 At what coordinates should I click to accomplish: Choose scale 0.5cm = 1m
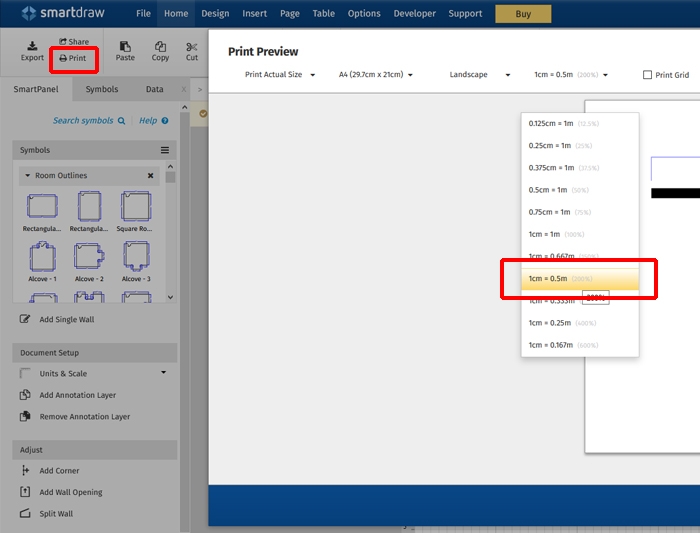(580, 190)
